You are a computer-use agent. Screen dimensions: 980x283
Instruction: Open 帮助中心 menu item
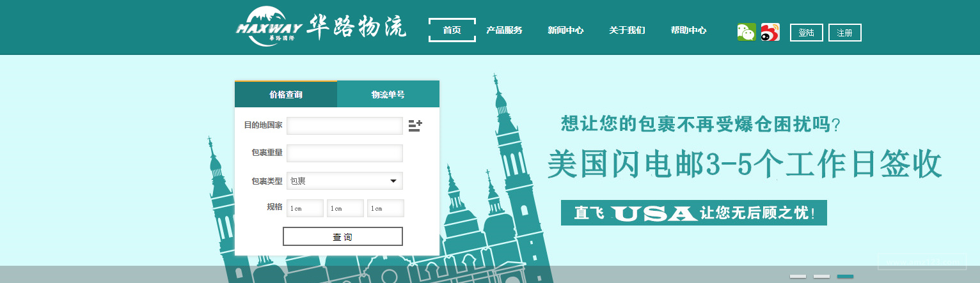pyautogui.click(x=688, y=30)
